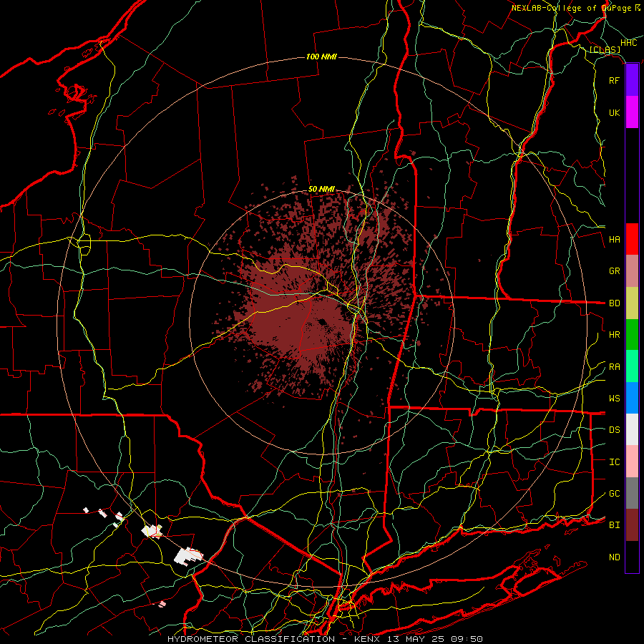
Task: Click the RF legend label
Action: coord(614,80)
